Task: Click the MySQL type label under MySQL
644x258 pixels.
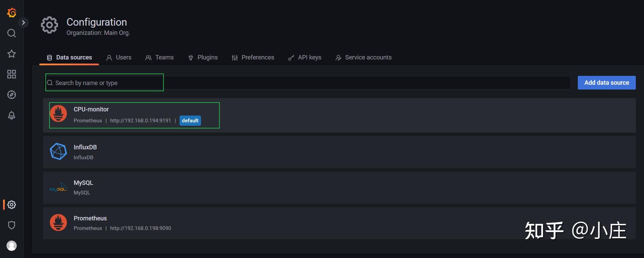Action: pos(82,193)
